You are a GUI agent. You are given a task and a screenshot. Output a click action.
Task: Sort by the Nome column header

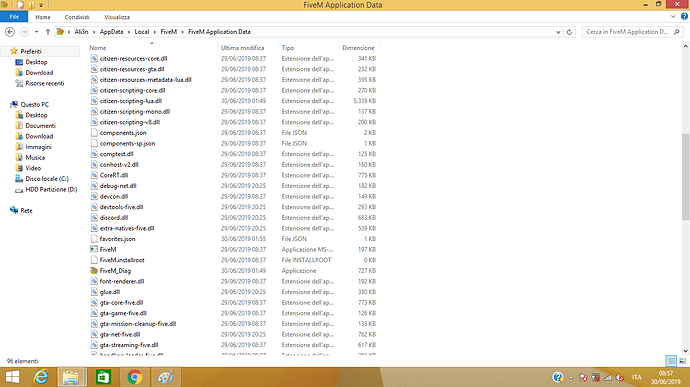[x=98, y=48]
